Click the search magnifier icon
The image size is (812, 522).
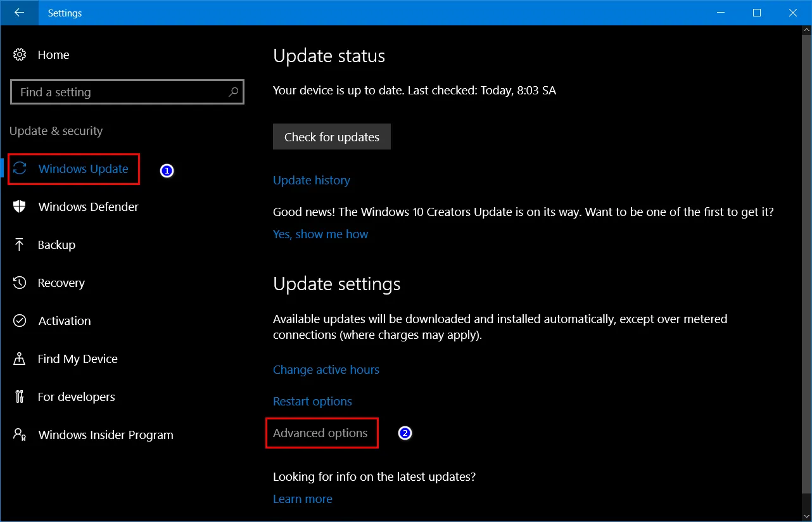pyautogui.click(x=233, y=92)
